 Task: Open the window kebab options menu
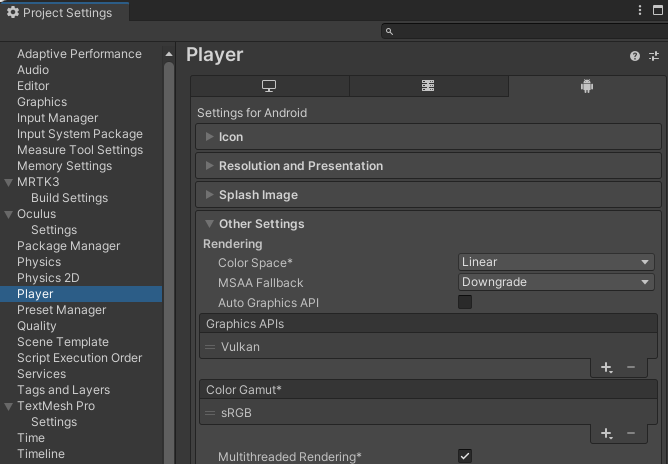[x=639, y=10]
